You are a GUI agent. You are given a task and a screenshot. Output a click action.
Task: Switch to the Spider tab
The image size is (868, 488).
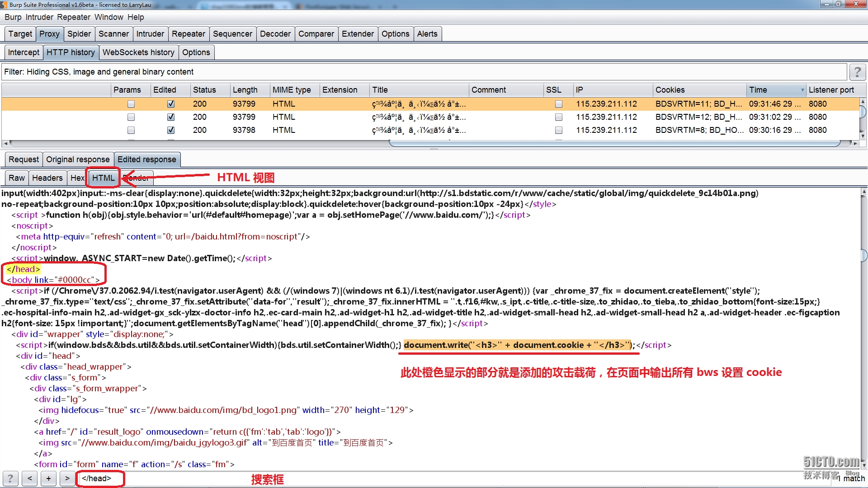[79, 34]
